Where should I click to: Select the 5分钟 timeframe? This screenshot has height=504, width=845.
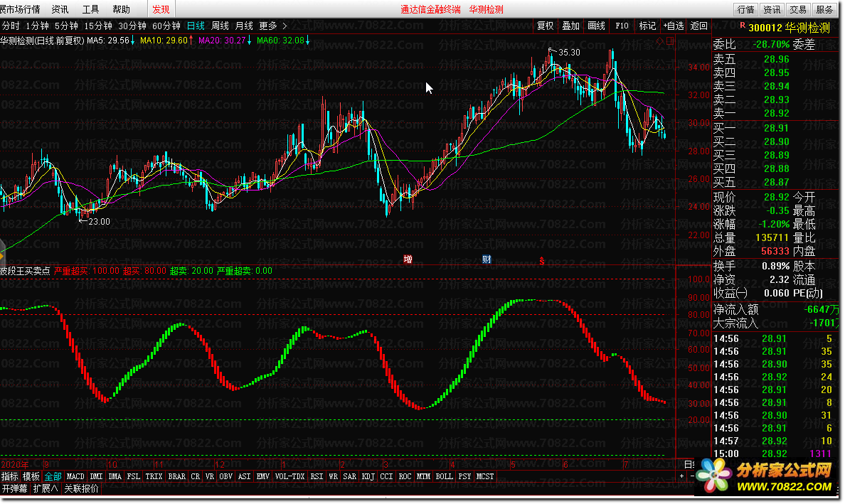pyautogui.click(x=66, y=26)
